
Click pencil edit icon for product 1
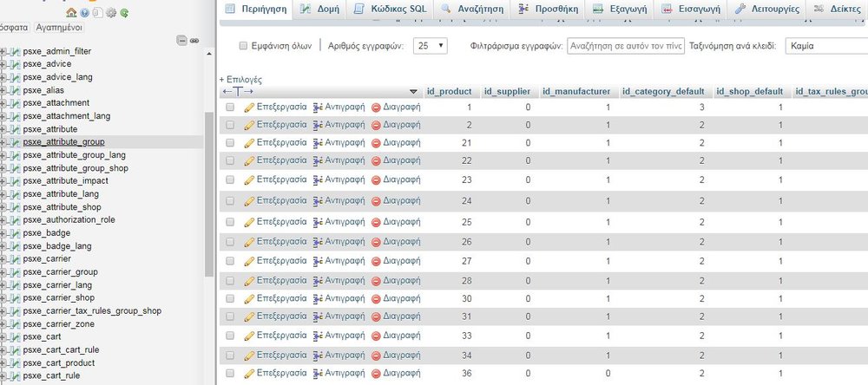point(249,108)
